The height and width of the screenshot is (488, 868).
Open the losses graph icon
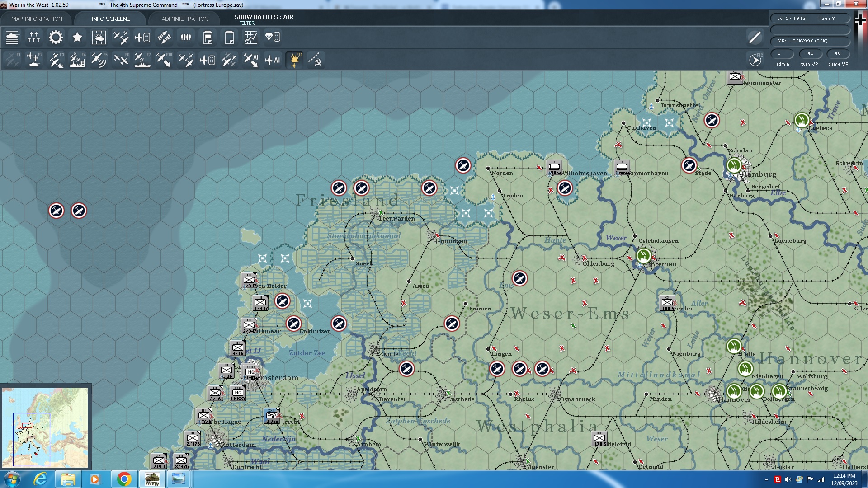point(251,38)
